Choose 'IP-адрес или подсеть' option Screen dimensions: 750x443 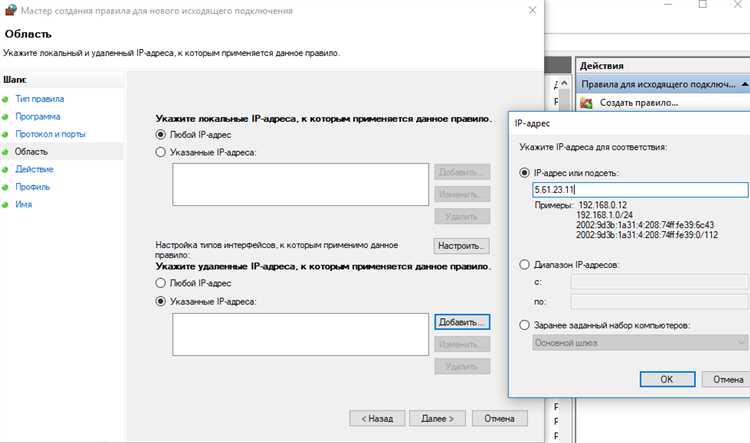(x=525, y=173)
